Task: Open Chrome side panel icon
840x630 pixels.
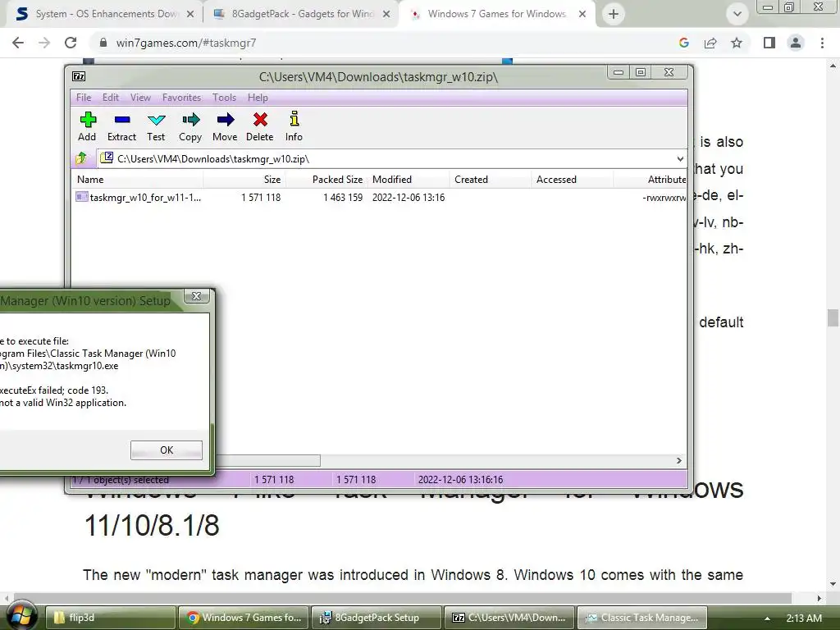Action: (769, 43)
